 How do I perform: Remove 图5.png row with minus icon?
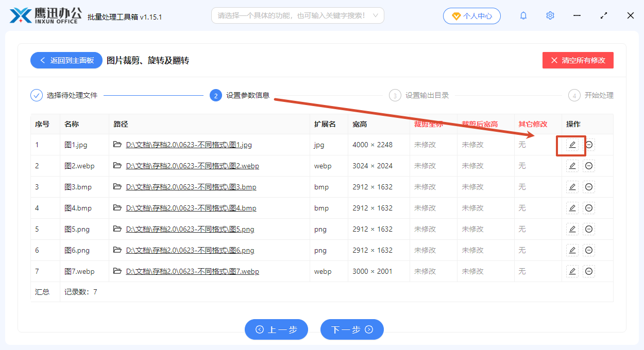pyautogui.click(x=589, y=229)
